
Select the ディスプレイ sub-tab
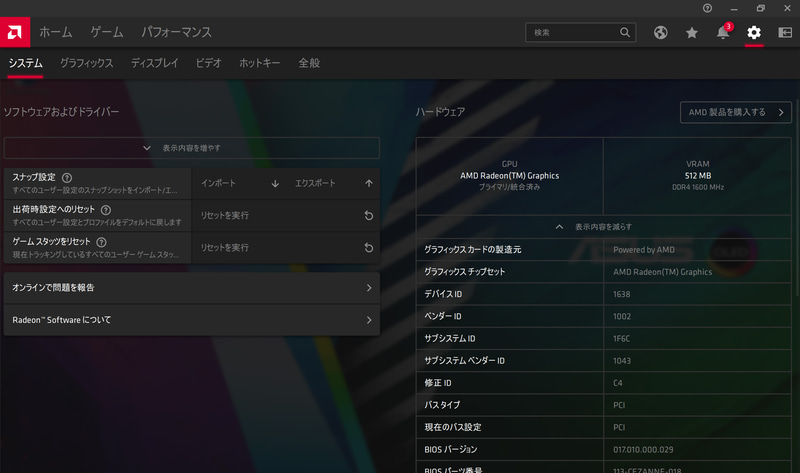155,63
